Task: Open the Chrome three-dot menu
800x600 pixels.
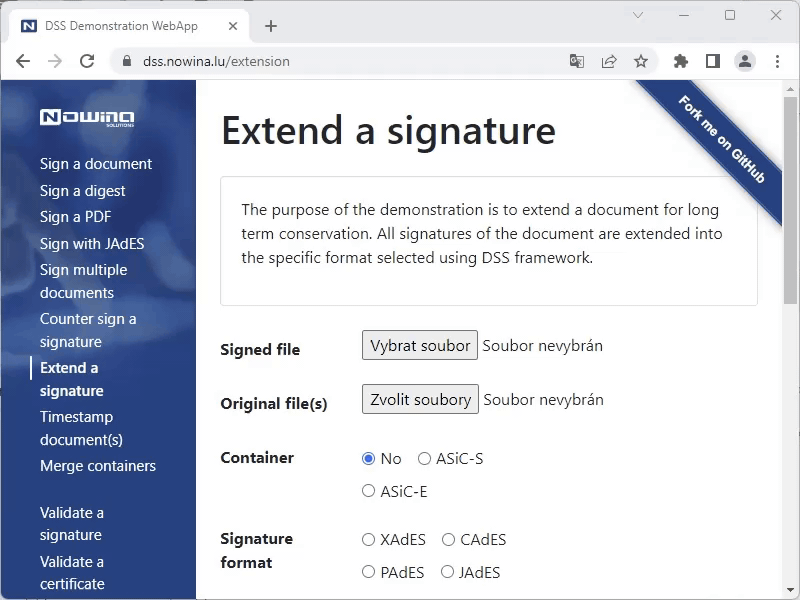Action: pos(777,61)
